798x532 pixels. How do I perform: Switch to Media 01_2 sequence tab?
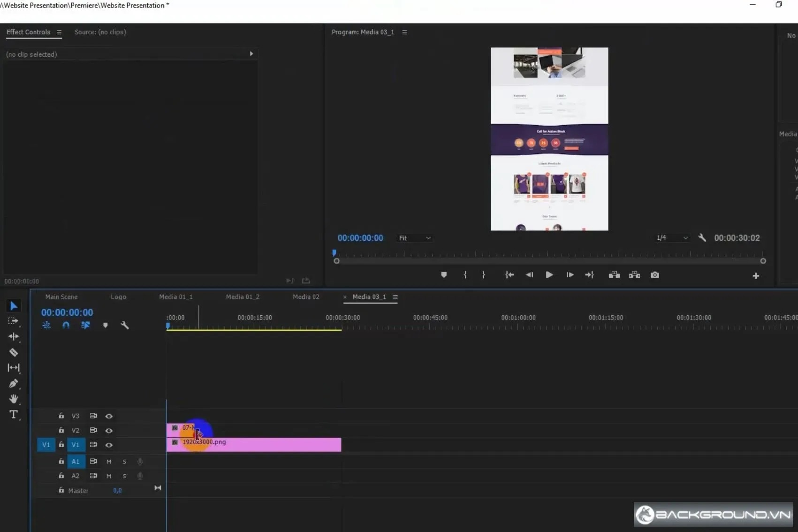(243, 297)
